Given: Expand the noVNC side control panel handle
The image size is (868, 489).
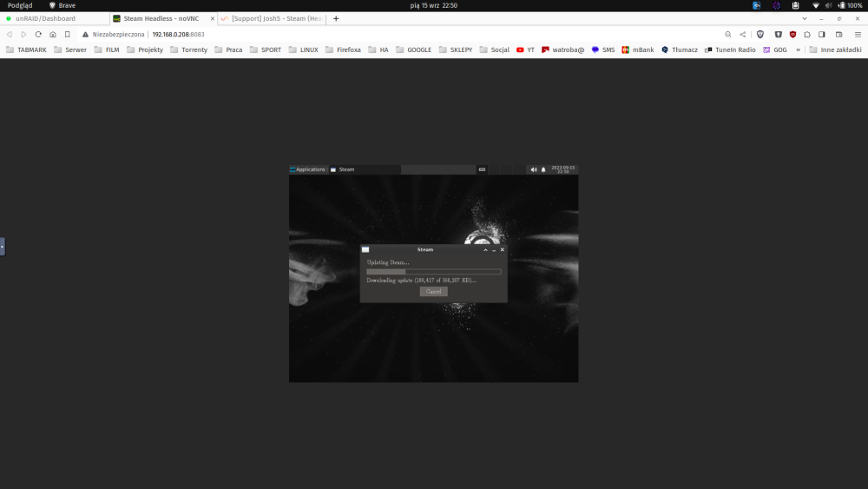Looking at the screenshot, I should point(3,247).
